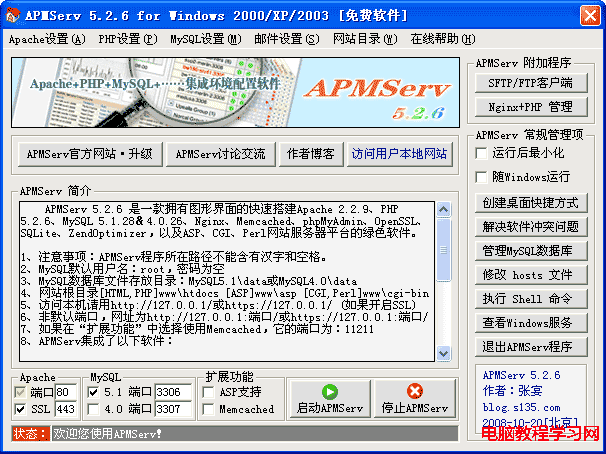This screenshot has width=606, height=454.
Task: Open Nginx+PHP 管理
Action: pos(531,107)
